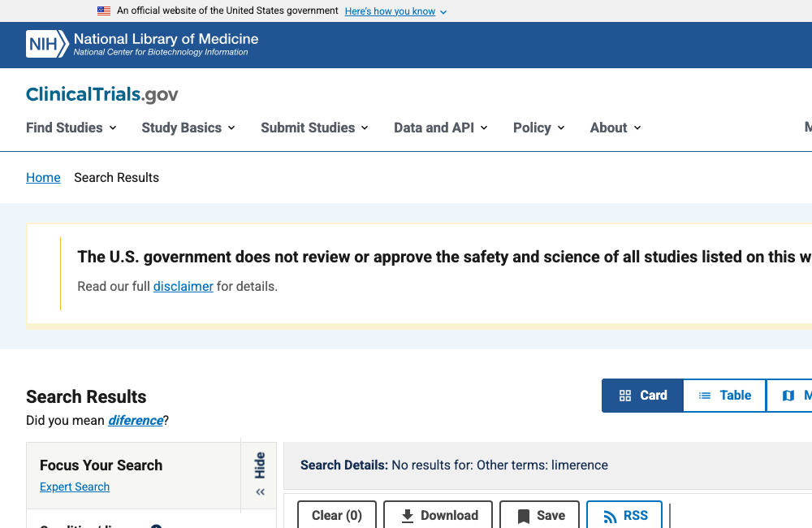
Task: Click the Clear (0) button
Action: pos(337,515)
